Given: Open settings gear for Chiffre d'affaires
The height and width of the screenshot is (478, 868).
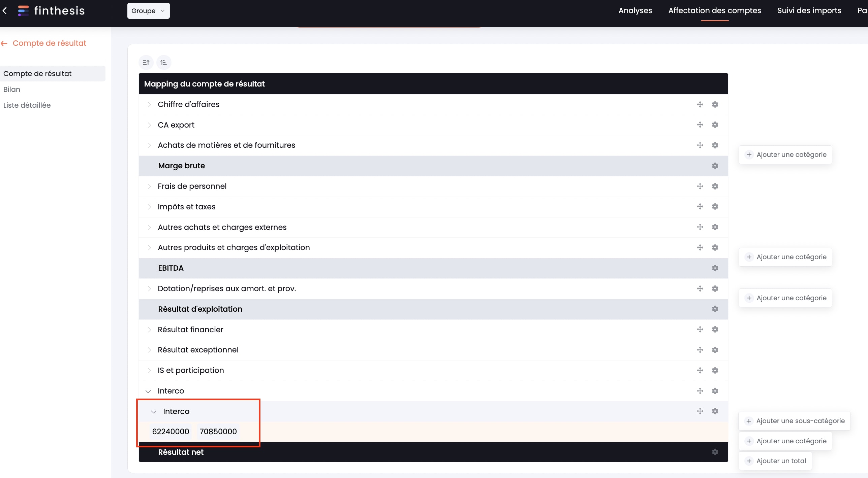Looking at the screenshot, I should click(x=715, y=104).
